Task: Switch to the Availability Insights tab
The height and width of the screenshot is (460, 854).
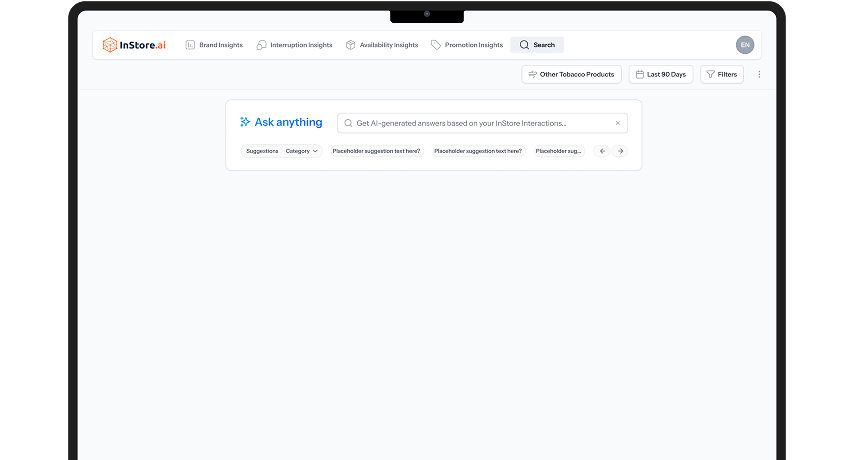Action: click(382, 45)
